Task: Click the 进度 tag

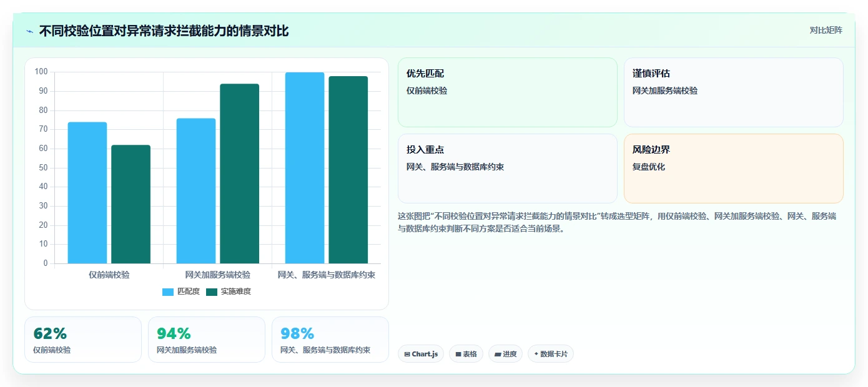Action: pyautogui.click(x=505, y=354)
